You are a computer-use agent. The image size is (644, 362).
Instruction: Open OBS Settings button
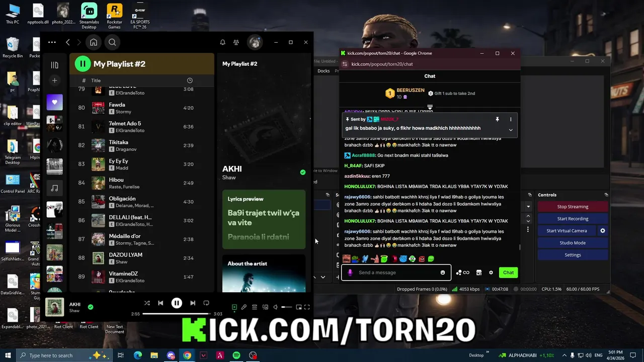[x=573, y=255]
